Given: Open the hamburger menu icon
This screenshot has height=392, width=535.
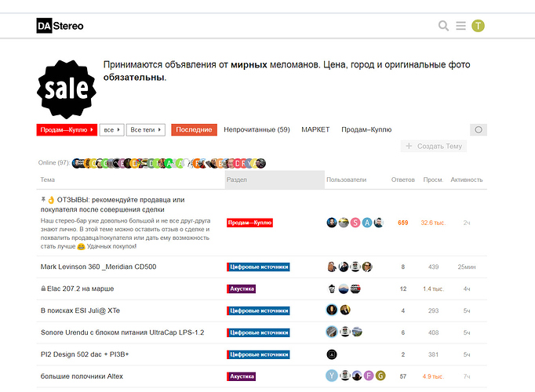Looking at the screenshot, I should pyautogui.click(x=460, y=26).
